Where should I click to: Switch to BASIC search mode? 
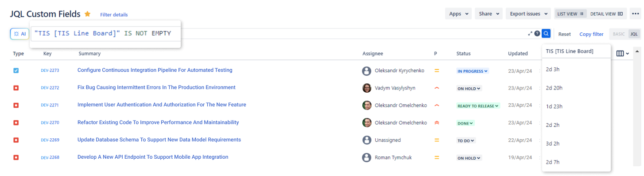tap(619, 34)
